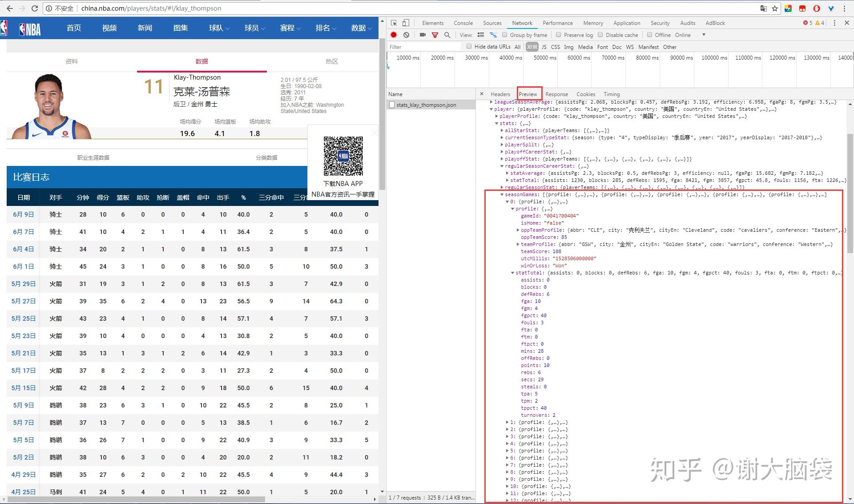Click the game log horizontal scrollbar
Image resolution: width=854 pixels, height=504 pixels.
click(x=136, y=499)
